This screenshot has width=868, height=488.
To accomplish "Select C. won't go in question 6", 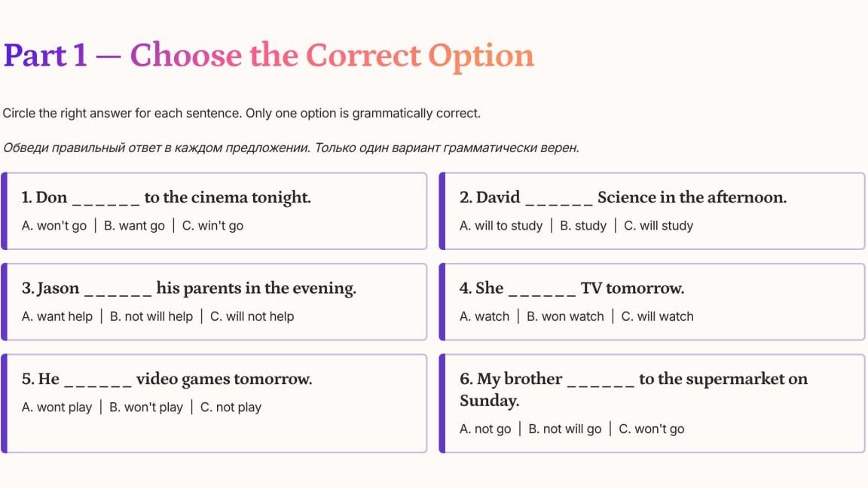I will point(651,429).
